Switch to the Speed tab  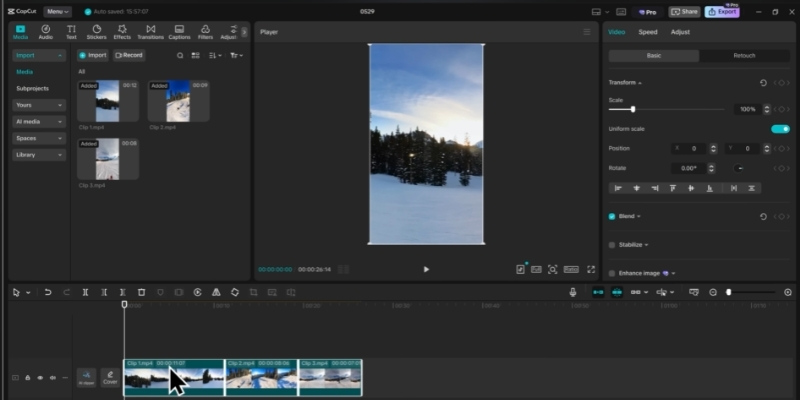648,32
